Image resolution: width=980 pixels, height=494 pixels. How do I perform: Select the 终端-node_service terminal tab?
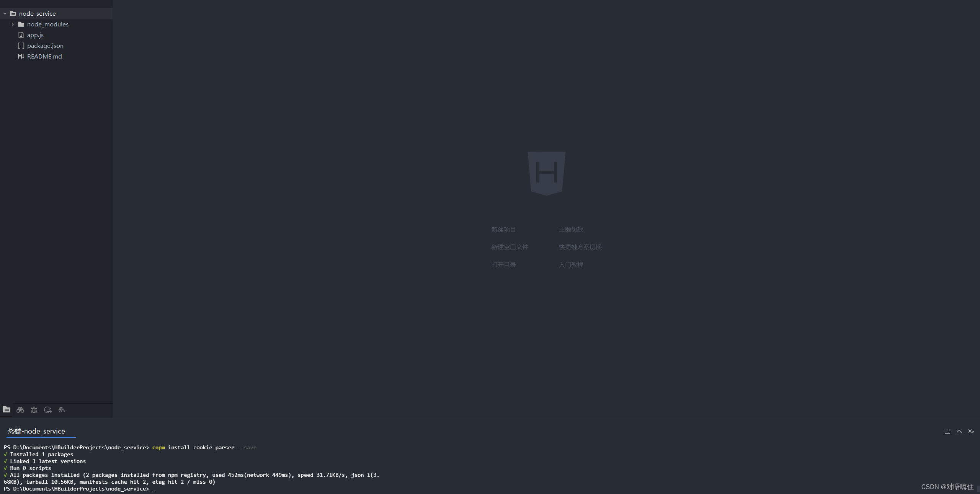[37, 431]
